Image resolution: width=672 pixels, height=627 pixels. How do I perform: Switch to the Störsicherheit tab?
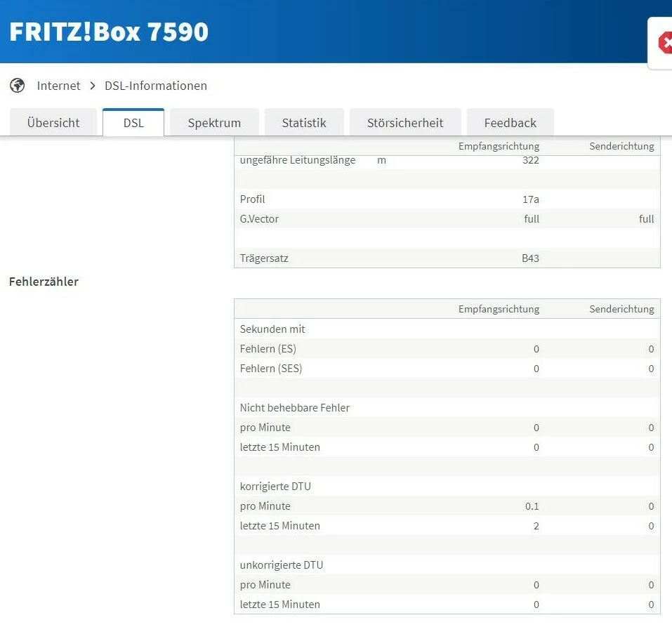(405, 123)
